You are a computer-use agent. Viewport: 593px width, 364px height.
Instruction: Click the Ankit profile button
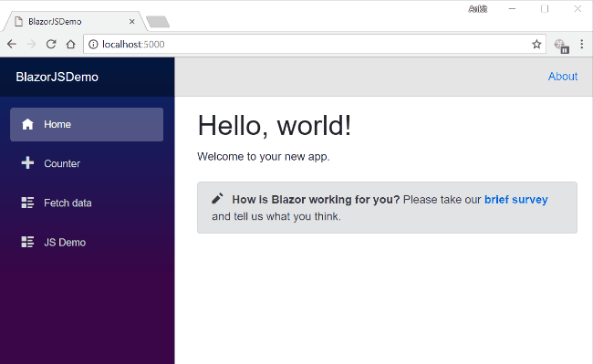(478, 9)
